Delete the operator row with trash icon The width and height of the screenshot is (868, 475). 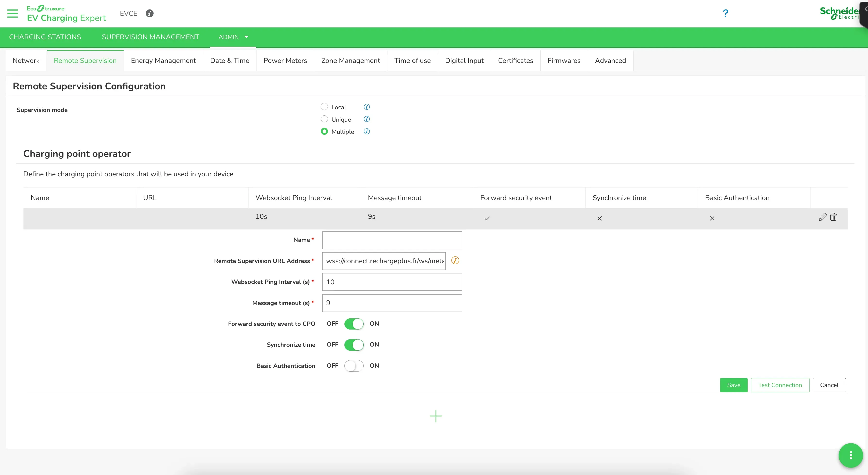833,217
